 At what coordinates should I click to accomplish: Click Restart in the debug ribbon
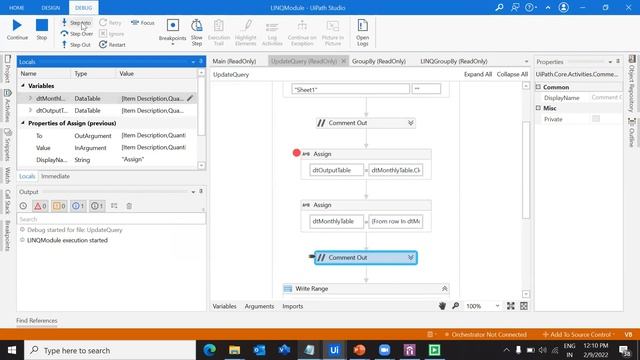tap(112, 45)
